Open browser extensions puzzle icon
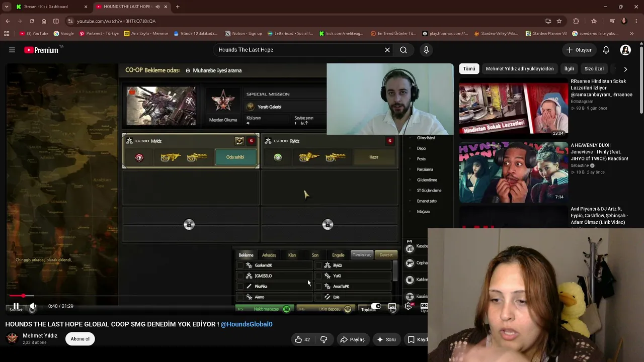Image resolution: width=644 pixels, height=362 pixels. (576, 21)
